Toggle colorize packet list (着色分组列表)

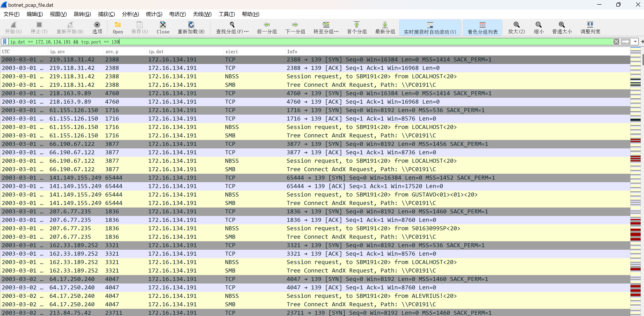[483, 27]
